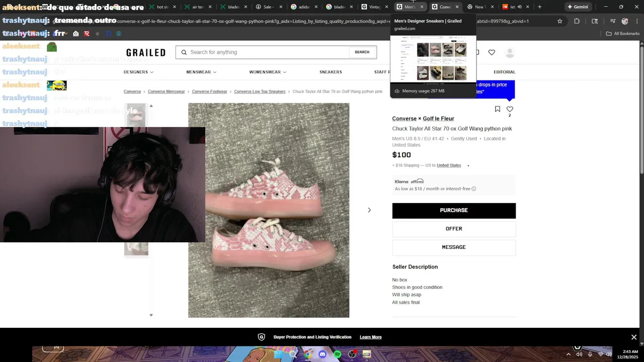Open Chrome extensions puzzle icon
This screenshot has height=362, width=644.
pos(577,21)
